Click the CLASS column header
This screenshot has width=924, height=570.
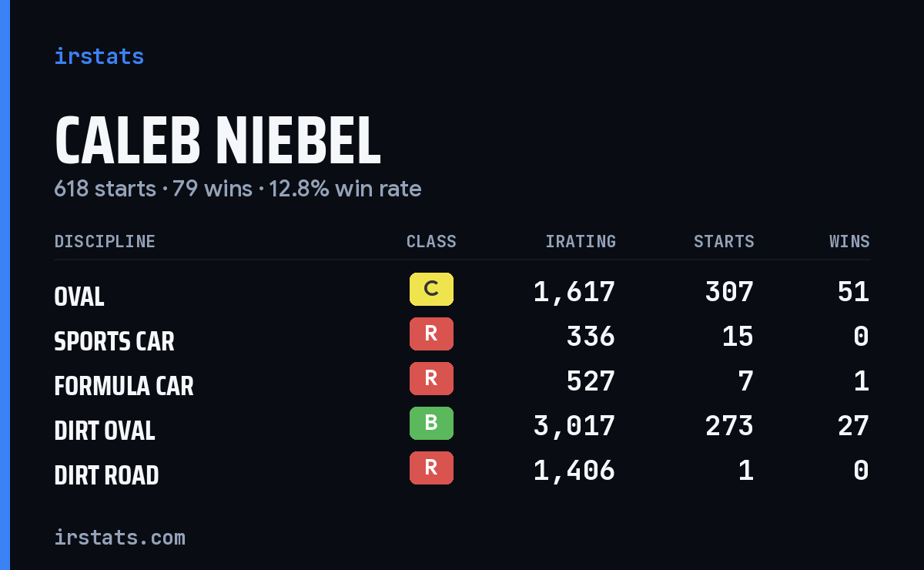(431, 242)
